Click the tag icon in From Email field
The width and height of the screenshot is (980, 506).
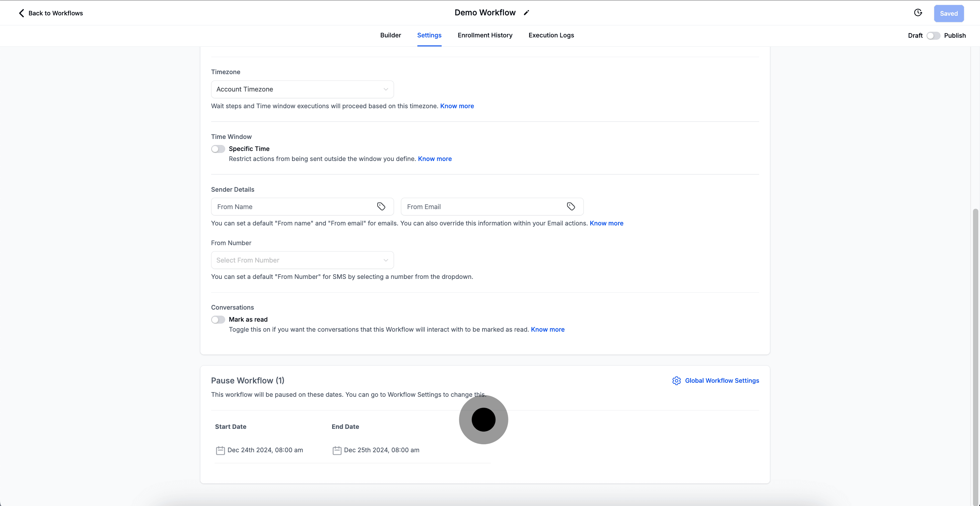coord(571,206)
